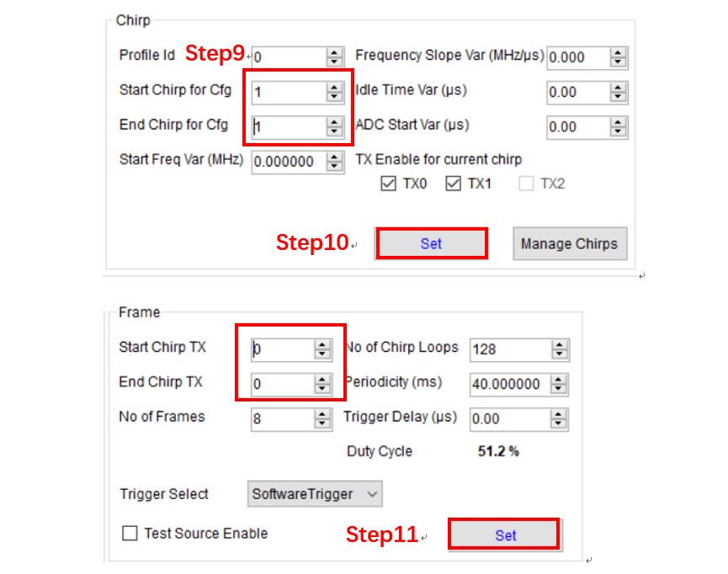The height and width of the screenshot is (574, 728).
Task: Focus the Trigger Delay input field
Action: [509, 418]
